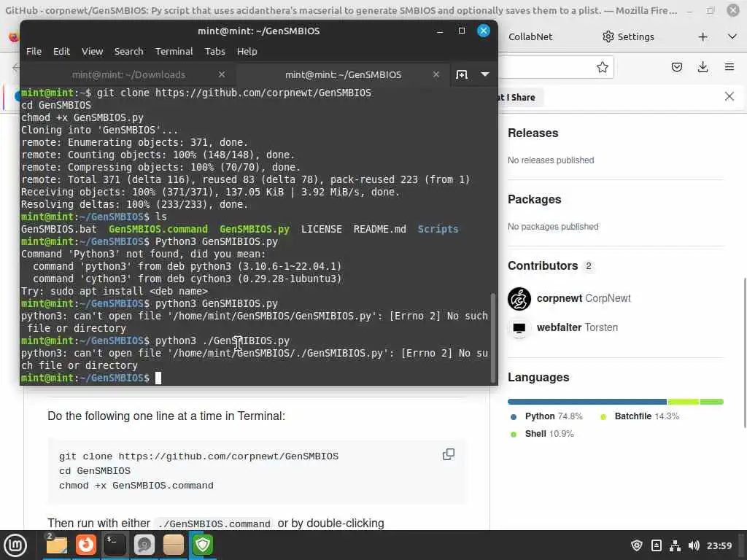Open the notes tray icon
The width and height of the screenshot is (747, 560).
656,545
